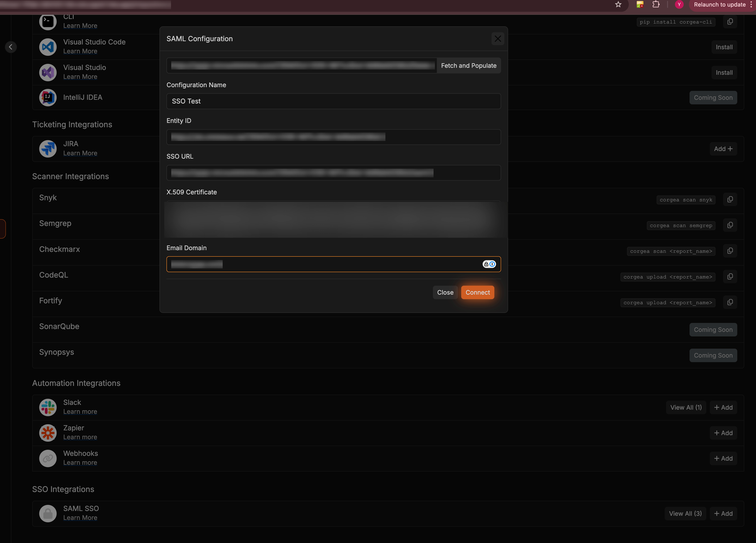This screenshot has width=756, height=543.
Task: Add a JIRA integration
Action: tap(723, 149)
